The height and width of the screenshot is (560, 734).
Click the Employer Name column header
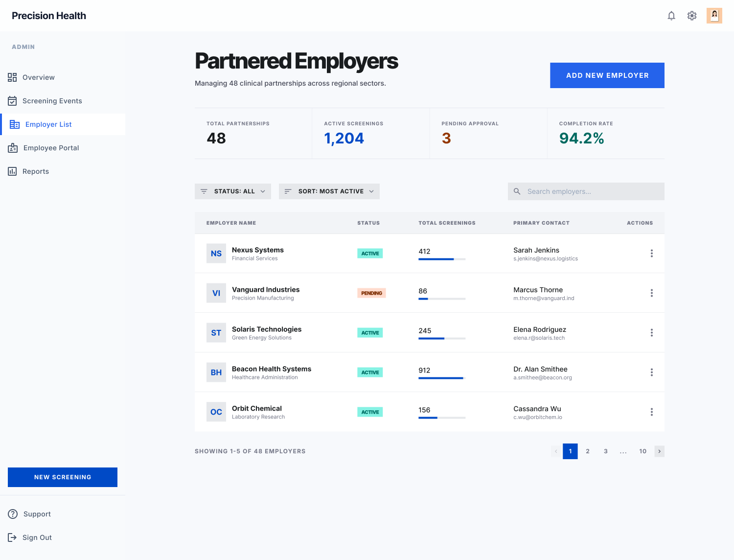click(231, 223)
